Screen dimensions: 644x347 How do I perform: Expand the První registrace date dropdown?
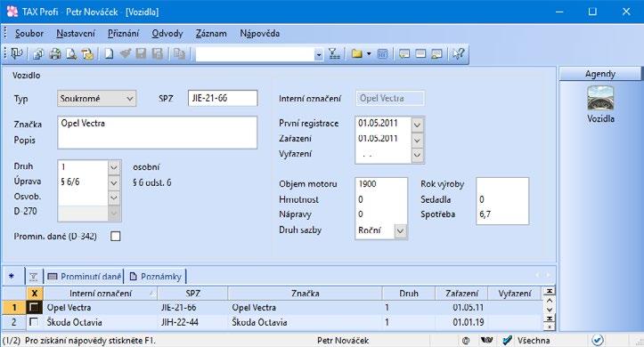pyautogui.click(x=417, y=124)
